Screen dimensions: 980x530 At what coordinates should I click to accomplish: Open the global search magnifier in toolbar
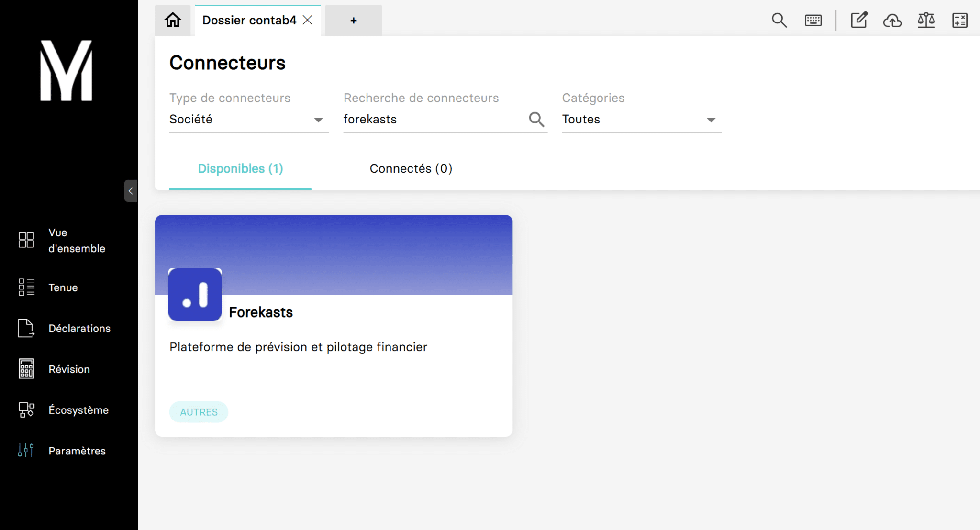pos(779,20)
